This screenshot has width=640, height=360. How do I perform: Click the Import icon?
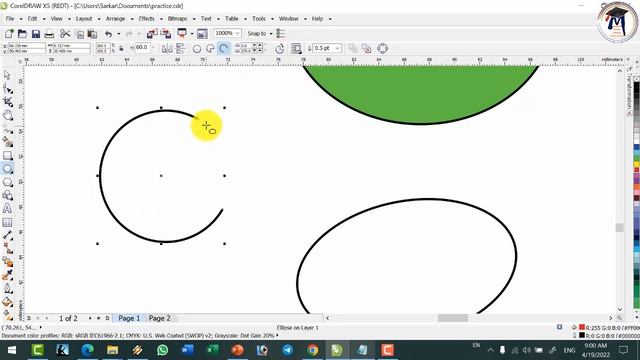click(152, 33)
